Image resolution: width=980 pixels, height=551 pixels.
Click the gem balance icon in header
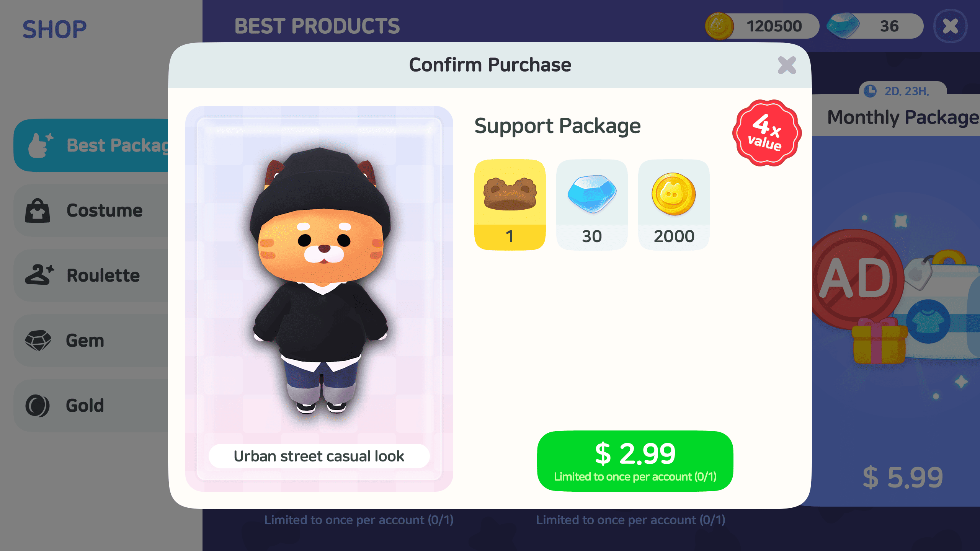pos(843,26)
